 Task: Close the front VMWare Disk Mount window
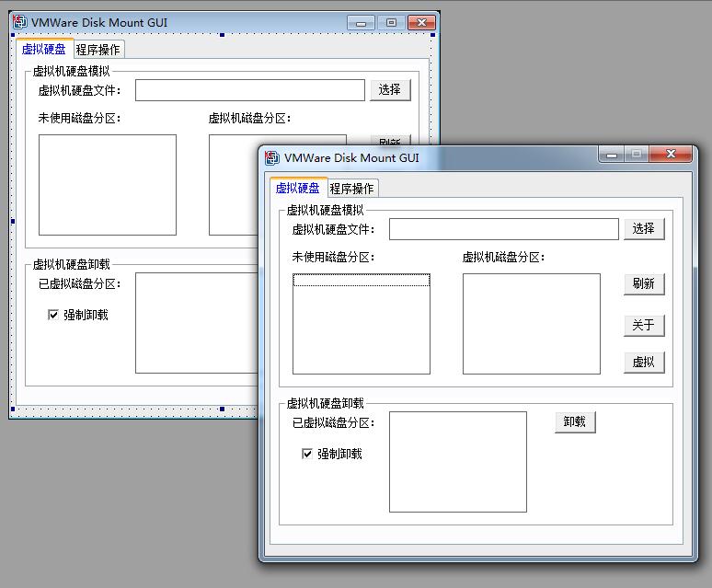click(x=671, y=155)
